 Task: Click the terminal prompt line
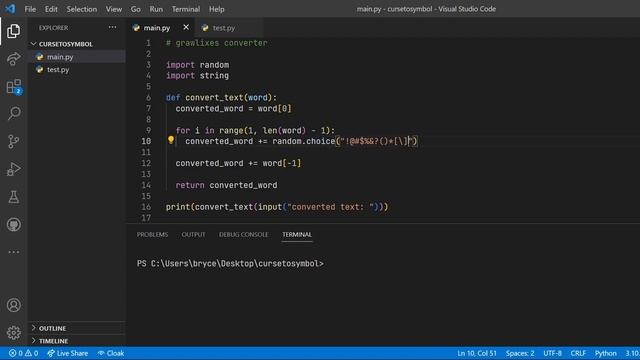coord(230,263)
